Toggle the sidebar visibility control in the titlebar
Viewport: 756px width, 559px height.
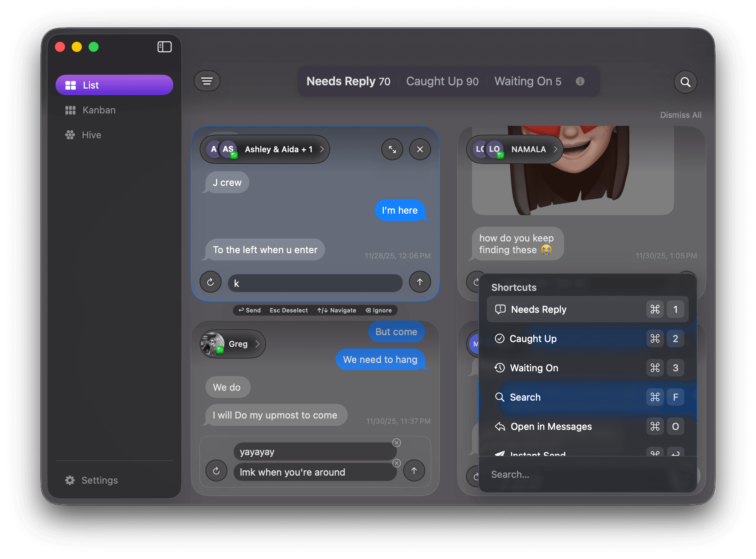[164, 47]
